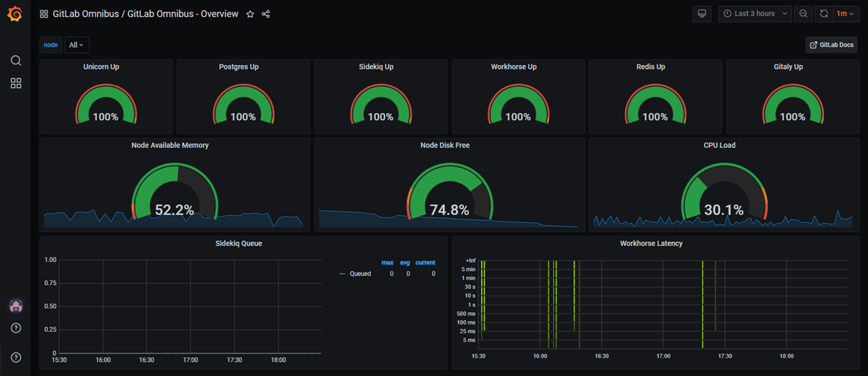The width and height of the screenshot is (868, 376).
Task: Click the 74.8% disk free value
Action: [450, 210]
